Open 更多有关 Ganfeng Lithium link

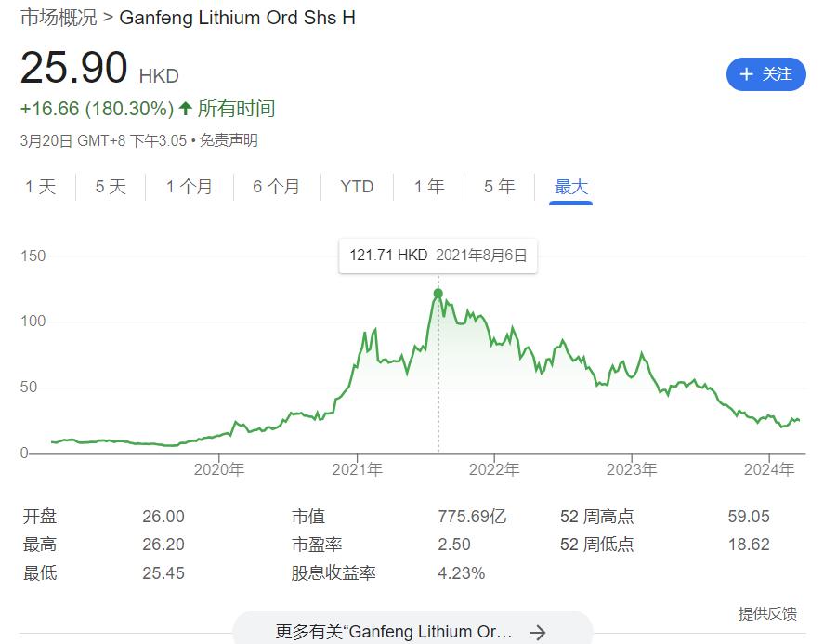click(x=412, y=632)
